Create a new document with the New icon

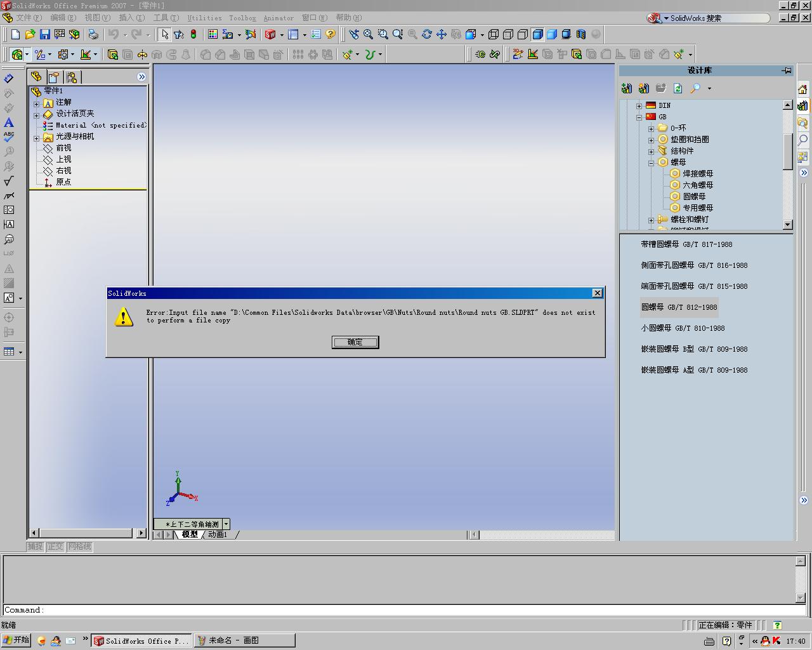(x=15, y=34)
